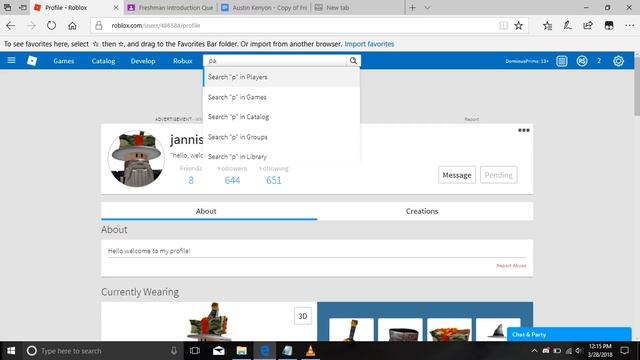Click the Import favorites link
Screen dimensions: 640x360
coord(369,44)
